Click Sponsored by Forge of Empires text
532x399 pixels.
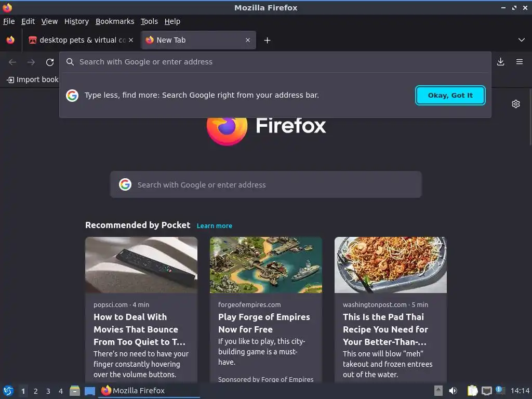265,379
